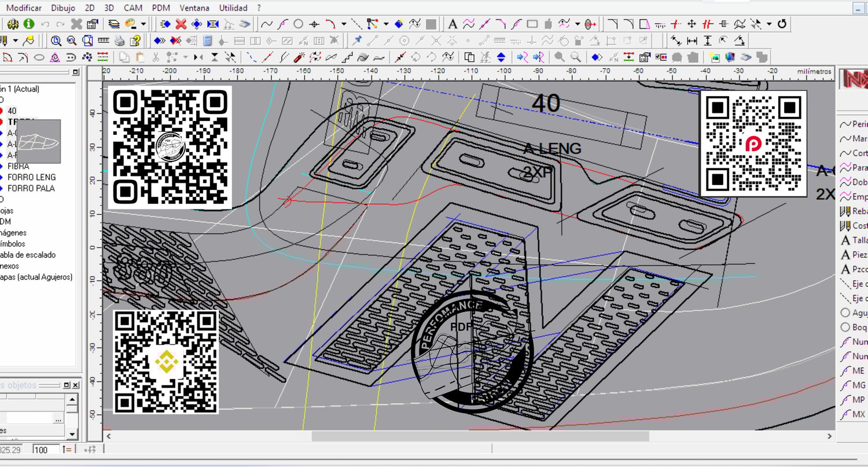Viewport: 868px width, 467px height.
Task: Click the calculator icon in toolbar
Action: tap(207, 41)
